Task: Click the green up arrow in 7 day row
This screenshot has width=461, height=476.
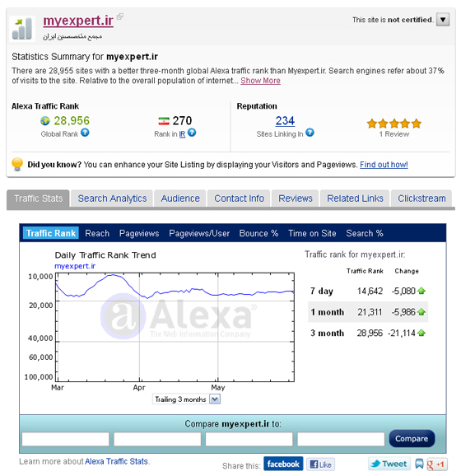Action: tap(421, 291)
